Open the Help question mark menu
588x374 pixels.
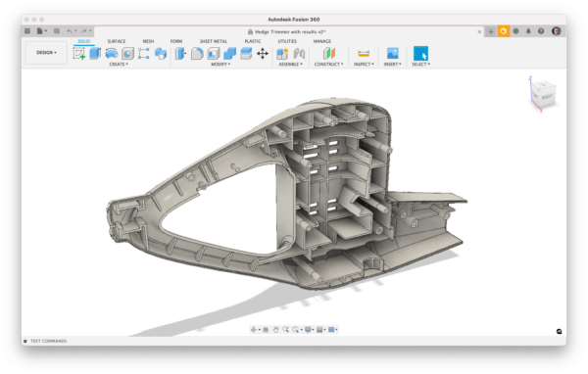[541, 31]
